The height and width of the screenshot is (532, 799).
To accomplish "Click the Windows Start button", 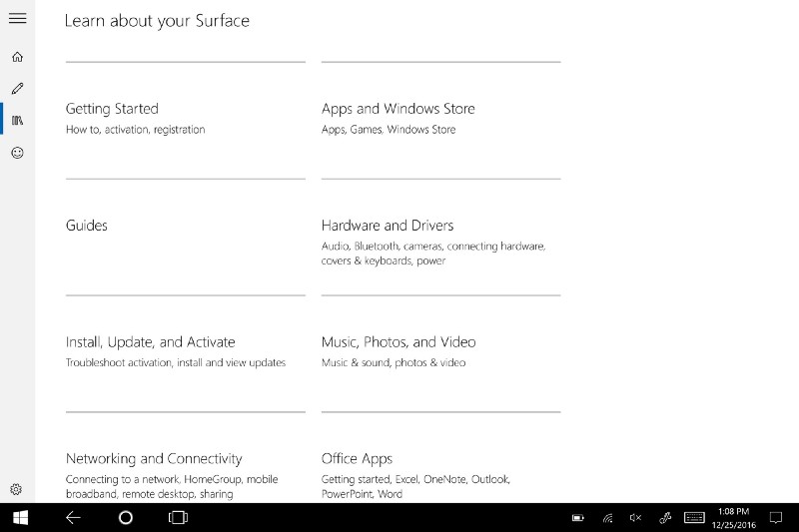I will [20, 517].
